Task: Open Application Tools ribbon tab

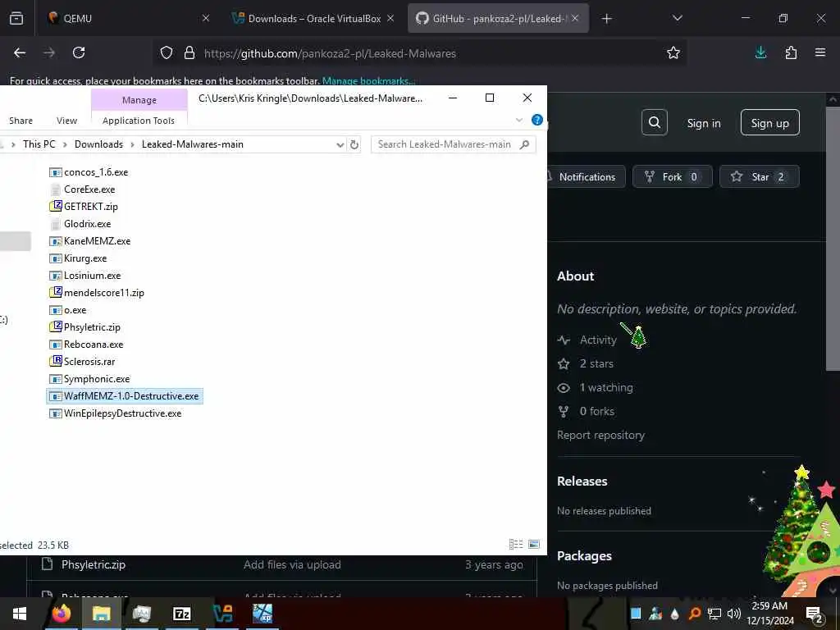Action: coord(138,121)
